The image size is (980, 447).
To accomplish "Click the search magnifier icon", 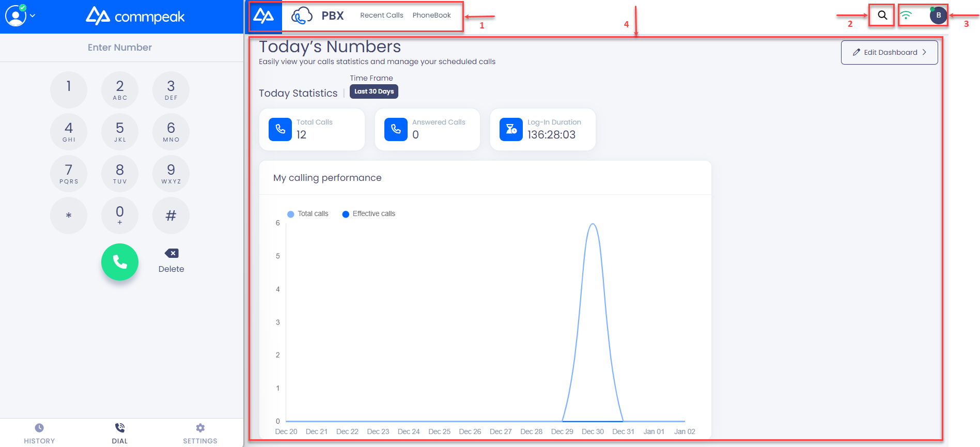I will [882, 16].
